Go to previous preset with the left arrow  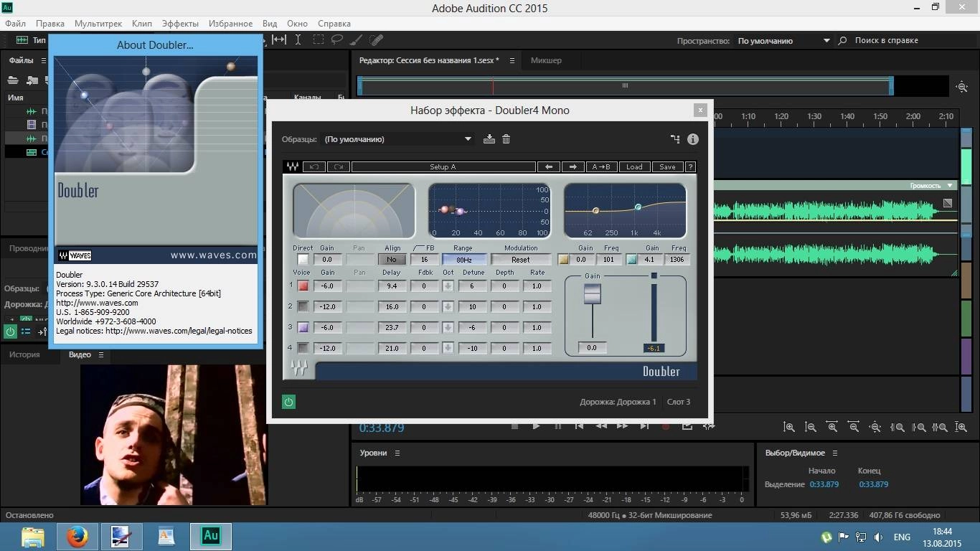(549, 166)
